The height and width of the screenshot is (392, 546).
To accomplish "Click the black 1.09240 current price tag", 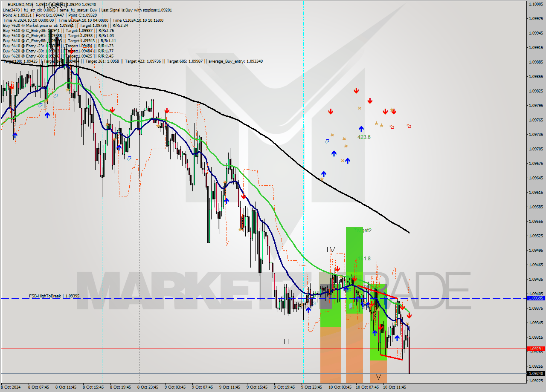I will tap(536, 374).
